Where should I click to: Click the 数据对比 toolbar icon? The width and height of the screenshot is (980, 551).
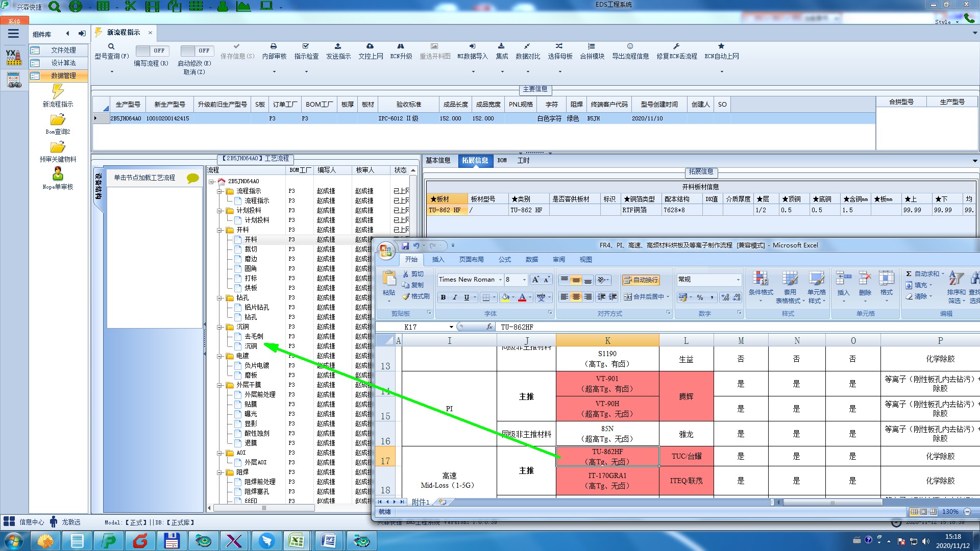[x=527, y=46]
